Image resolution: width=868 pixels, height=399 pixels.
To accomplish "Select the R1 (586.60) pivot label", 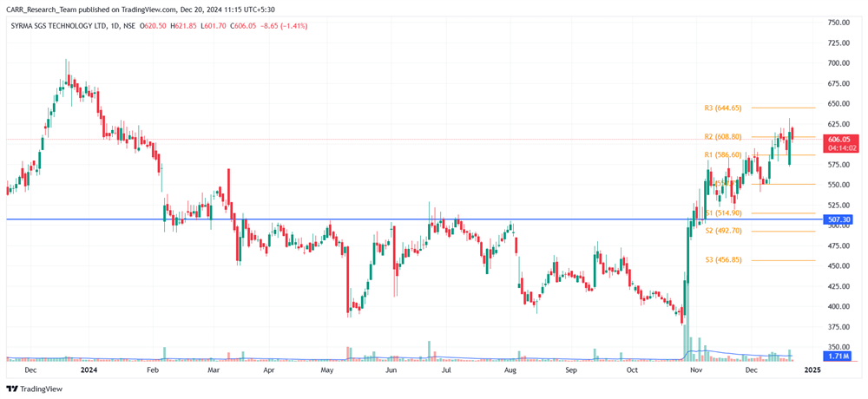I will click(x=723, y=155).
